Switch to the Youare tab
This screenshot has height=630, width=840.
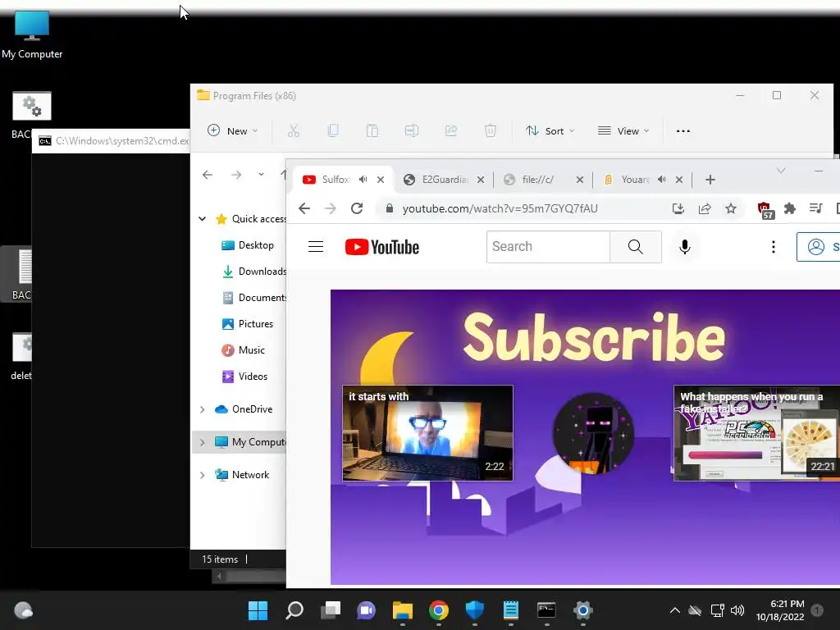641,180
